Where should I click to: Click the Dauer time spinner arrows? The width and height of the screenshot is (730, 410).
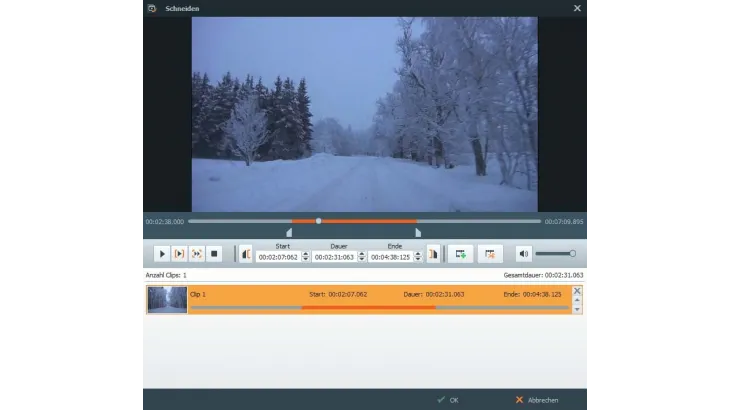click(362, 257)
